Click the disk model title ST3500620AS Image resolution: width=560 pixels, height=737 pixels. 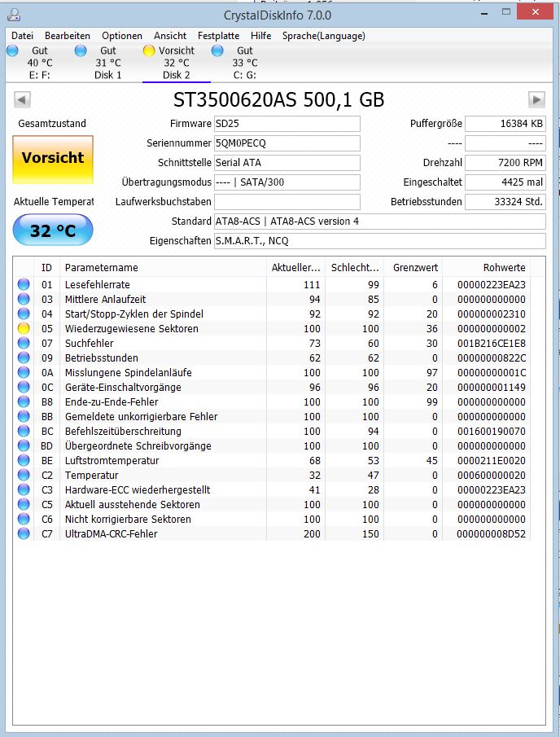pyautogui.click(x=278, y=99)
